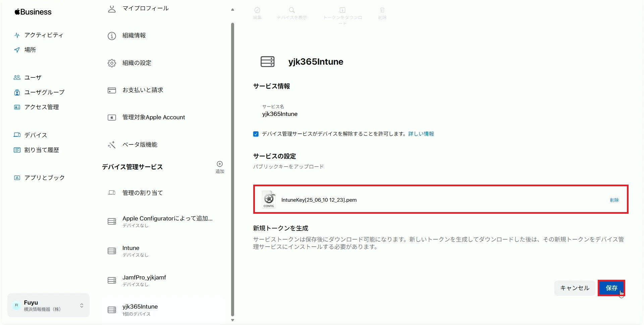
Task: Click the ユーザ people icon
Action: click(x=17, y=77)
